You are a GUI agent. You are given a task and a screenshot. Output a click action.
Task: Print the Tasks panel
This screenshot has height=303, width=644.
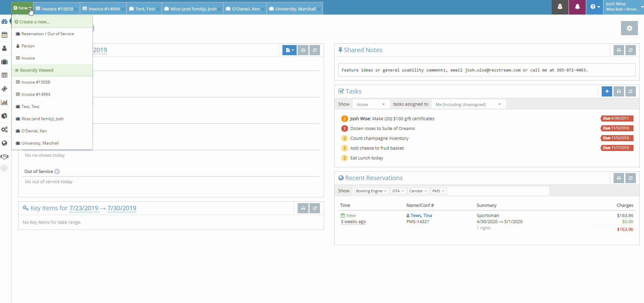(x=619, y=91)
